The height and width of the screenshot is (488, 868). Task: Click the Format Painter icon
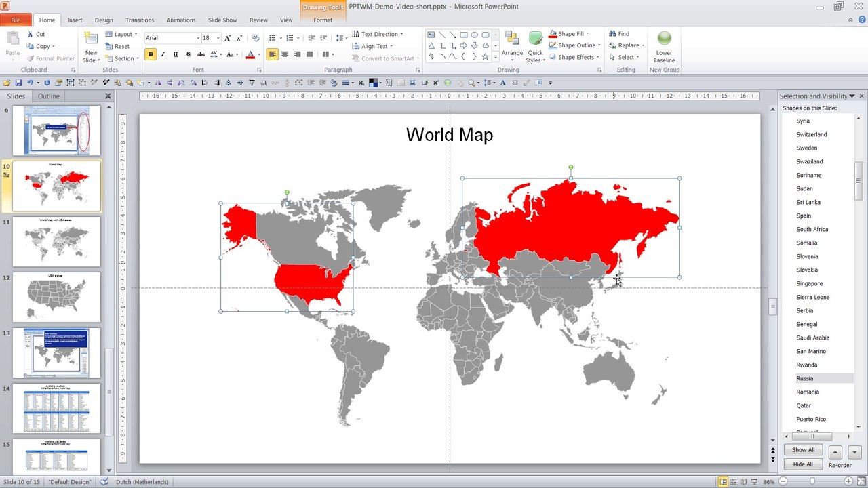tap(31, 58)
